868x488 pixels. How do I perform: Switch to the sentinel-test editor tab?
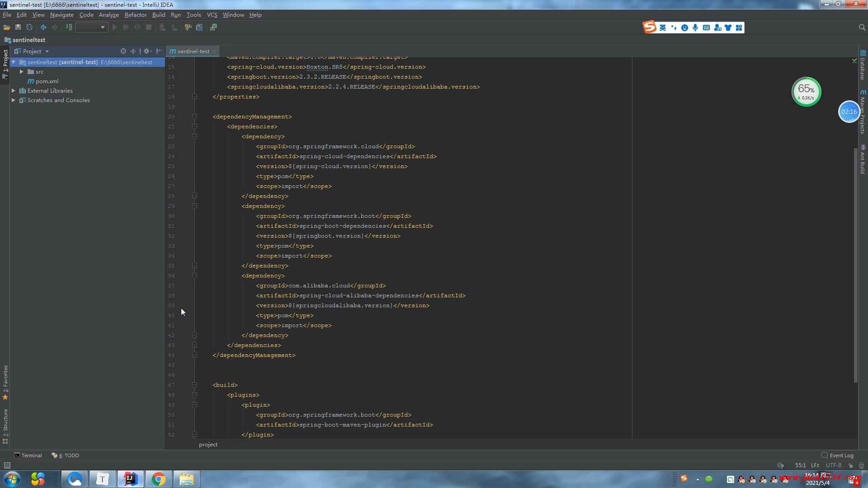[193, 52]
